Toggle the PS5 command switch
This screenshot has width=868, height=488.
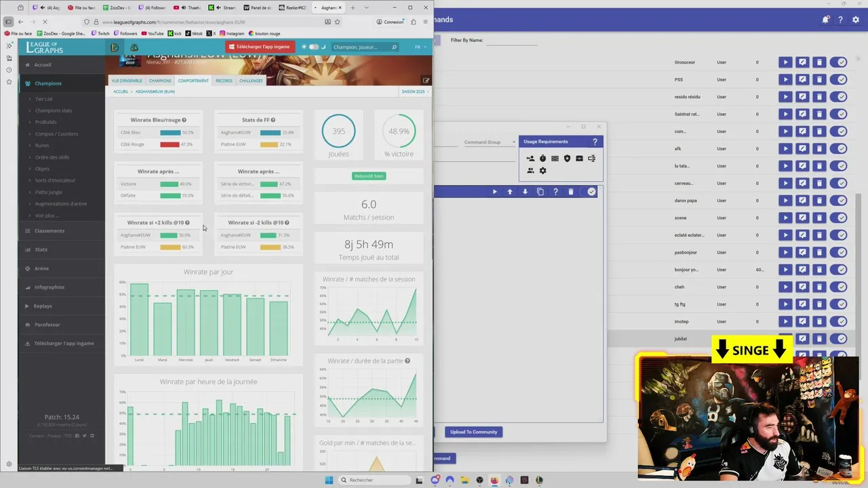click(839, 79)
